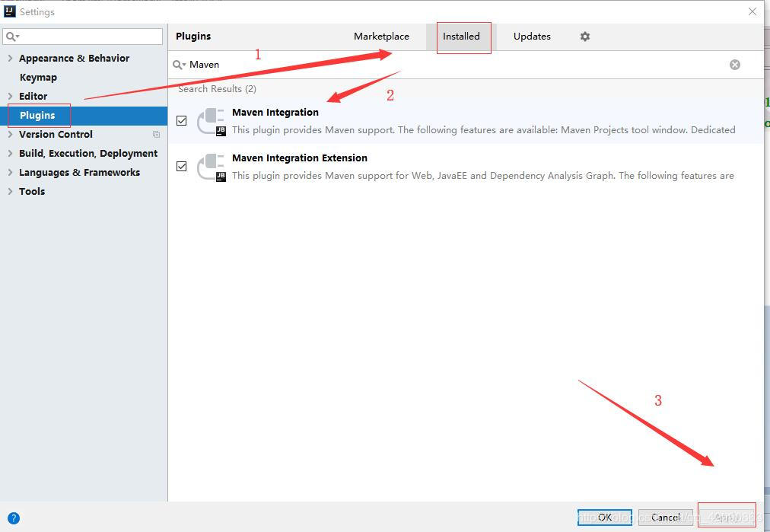Click the IntelliJ logo in title bar

point(9,11)
